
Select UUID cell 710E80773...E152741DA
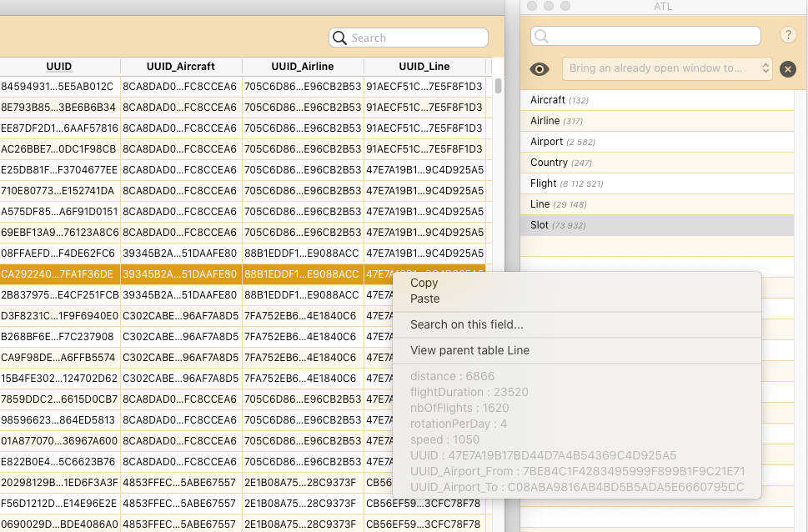pos(60,191)
